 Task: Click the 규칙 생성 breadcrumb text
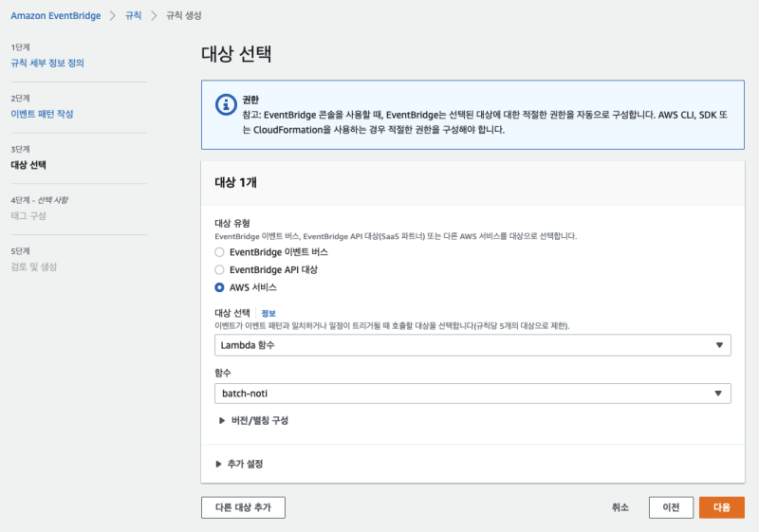tap(184, 15)
